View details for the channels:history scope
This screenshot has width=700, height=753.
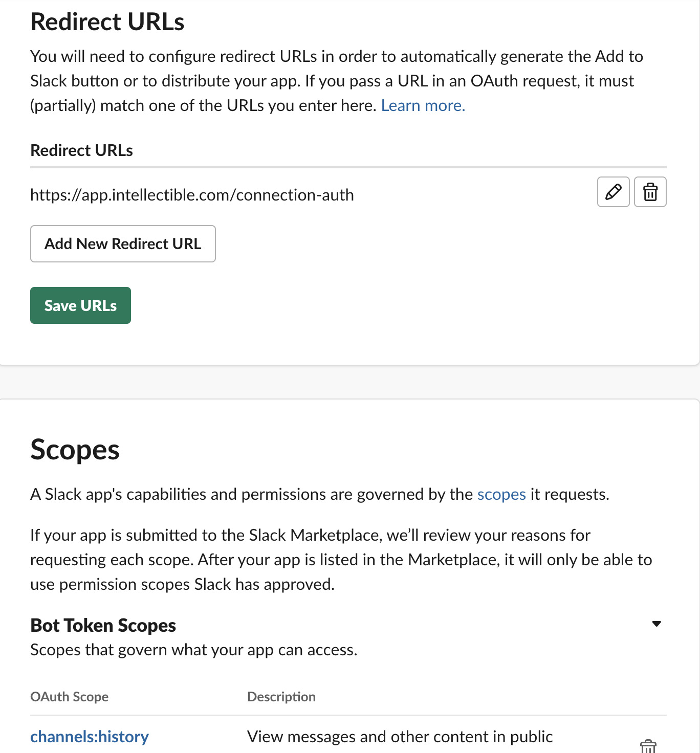click(90, 737)
